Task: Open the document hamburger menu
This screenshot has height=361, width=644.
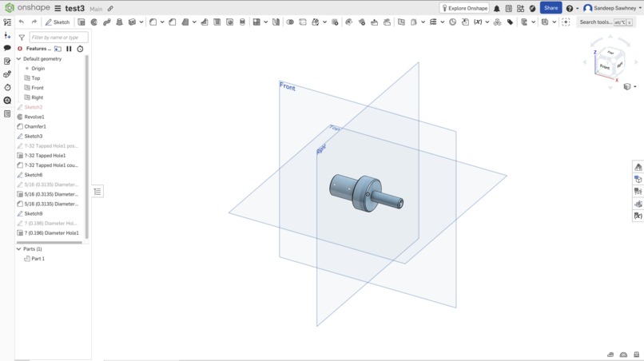Action: coord(58,8)
